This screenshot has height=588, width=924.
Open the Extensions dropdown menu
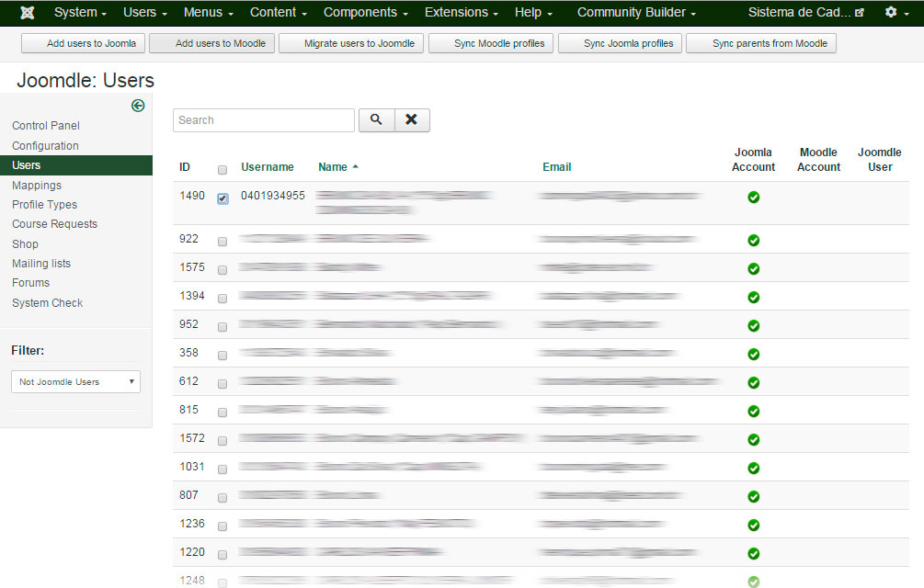462,13
